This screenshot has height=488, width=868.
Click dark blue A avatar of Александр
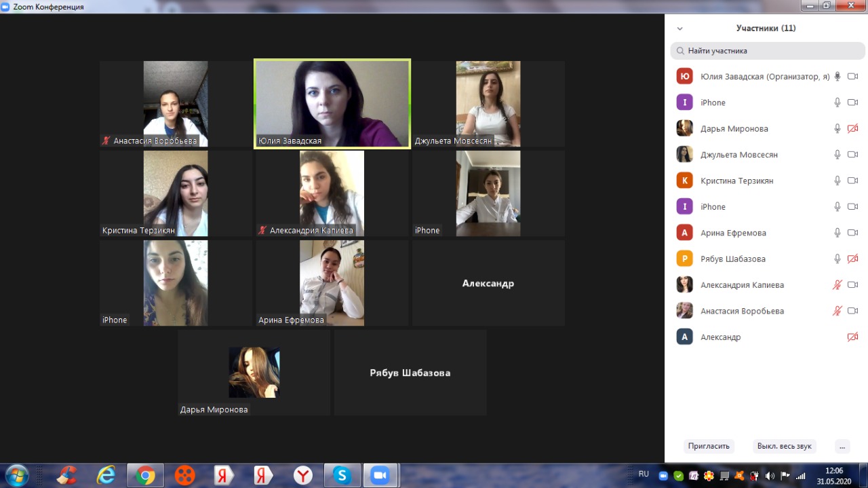684,337
